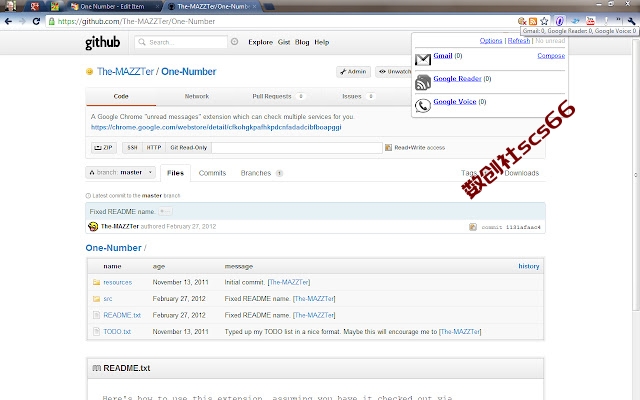640x400 pixels.
Task: Open a new tab
Action: (x=269, y=7)
